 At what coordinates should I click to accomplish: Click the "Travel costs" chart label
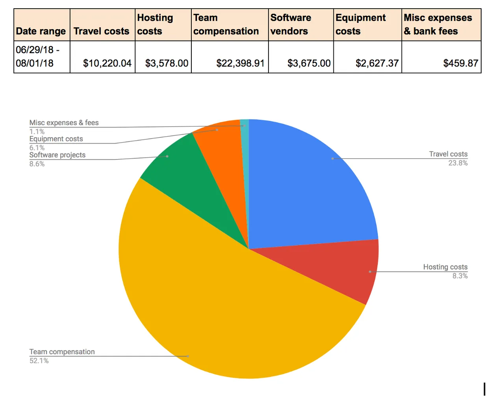[448, 154]
